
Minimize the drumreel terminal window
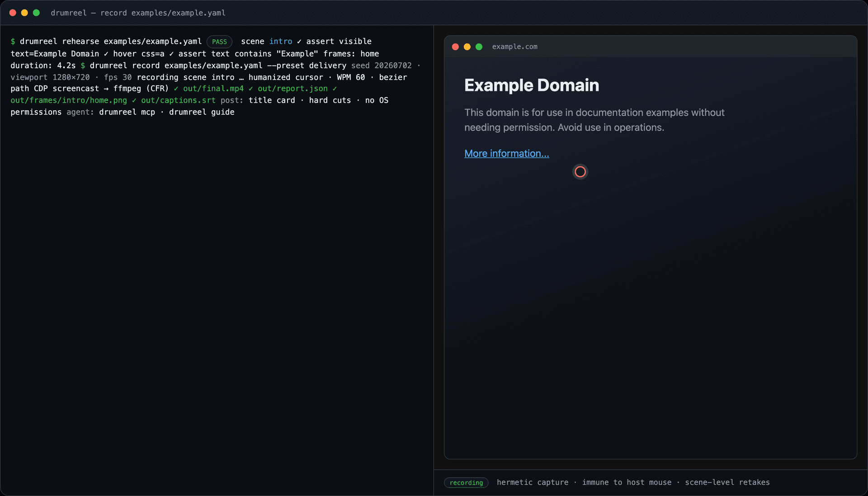pyautogui.click(x=24, y=13)
